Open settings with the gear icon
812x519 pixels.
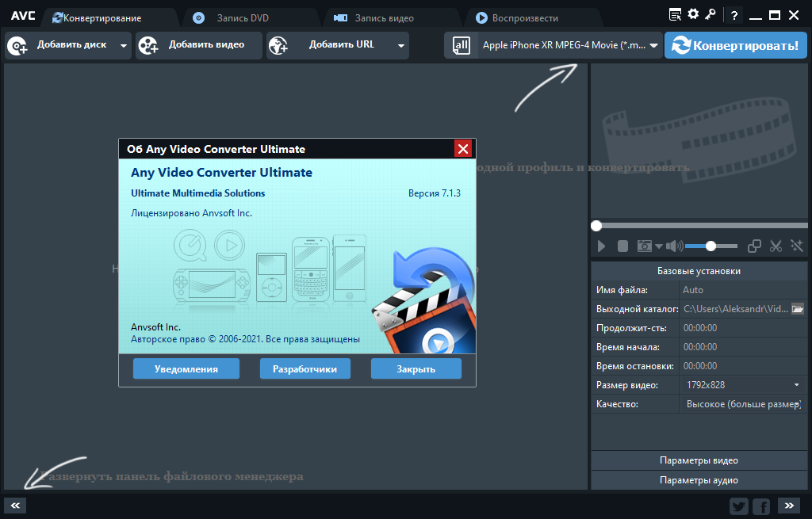pyautogui.click(x=693, y=14)
